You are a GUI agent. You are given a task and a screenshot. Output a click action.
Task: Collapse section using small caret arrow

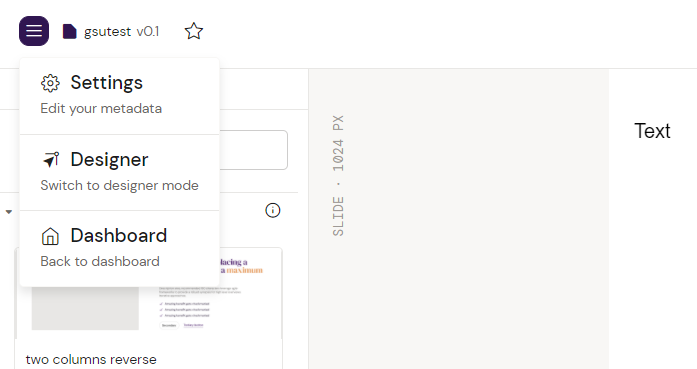[9, 212]
